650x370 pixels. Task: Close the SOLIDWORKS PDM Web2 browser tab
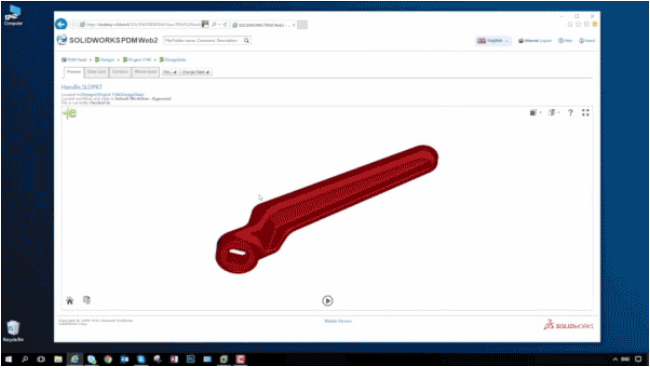[294, 25]
